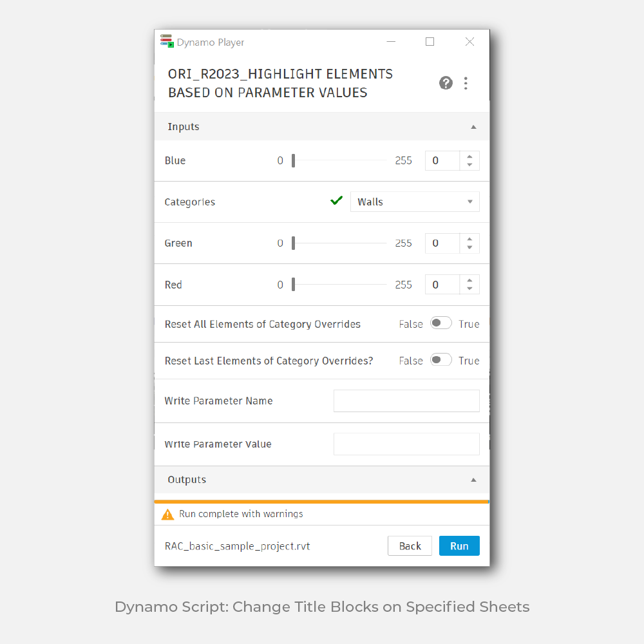Click the script title 'ORI_R2023_HIGHLIGHT ELEMENTS' heading

click(x=281, y=74)
